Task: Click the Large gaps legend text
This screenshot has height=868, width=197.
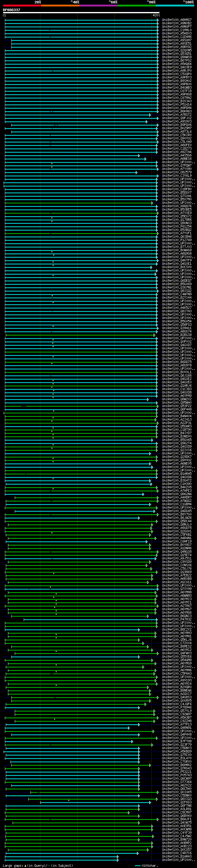Action: (38, 865)
